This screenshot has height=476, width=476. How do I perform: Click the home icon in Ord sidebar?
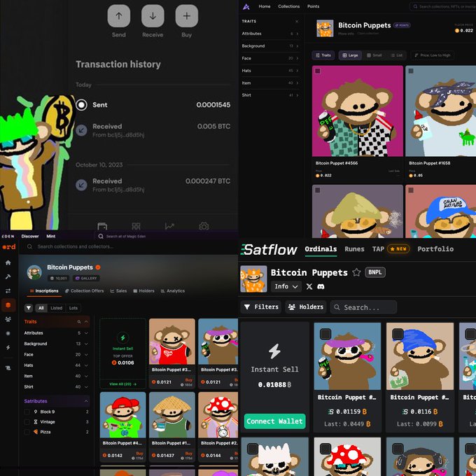8,262
